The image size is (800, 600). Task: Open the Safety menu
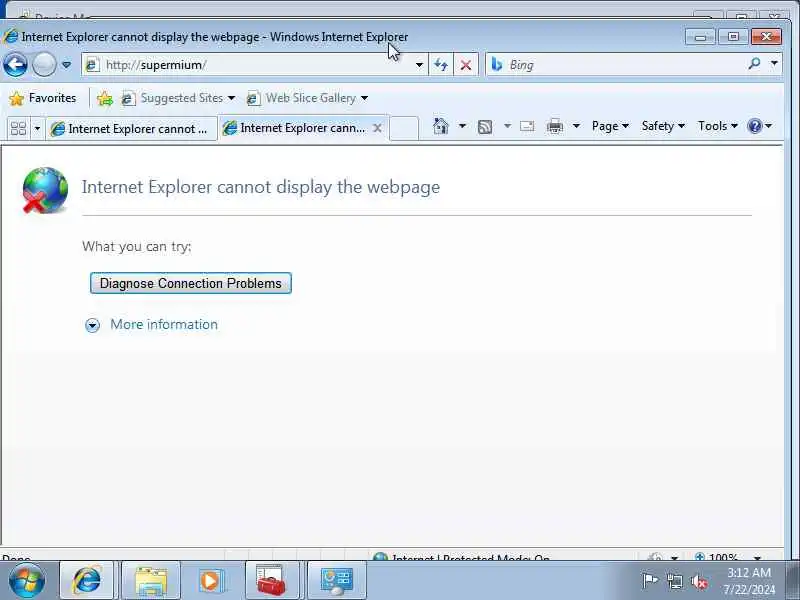(x=662, y=126)
